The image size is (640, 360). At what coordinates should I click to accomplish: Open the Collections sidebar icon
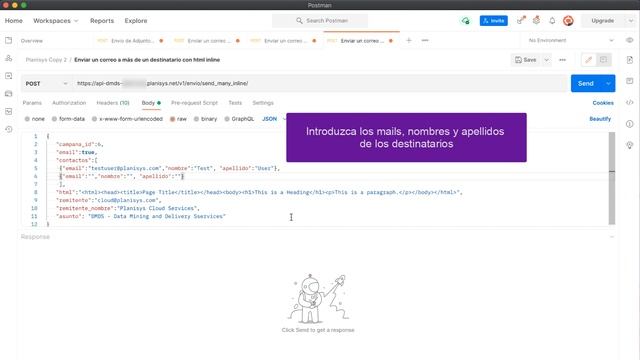pyautogui.click(x=9, y=40)
